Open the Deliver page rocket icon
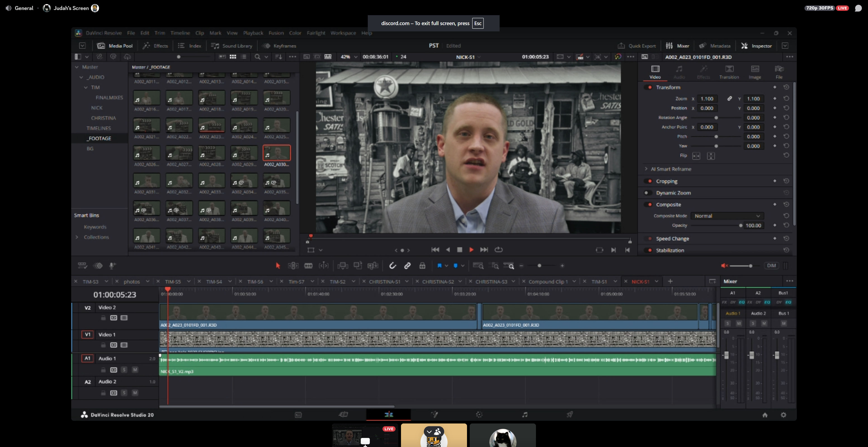This screenshot has width=868, height=447. coord(569,415)
